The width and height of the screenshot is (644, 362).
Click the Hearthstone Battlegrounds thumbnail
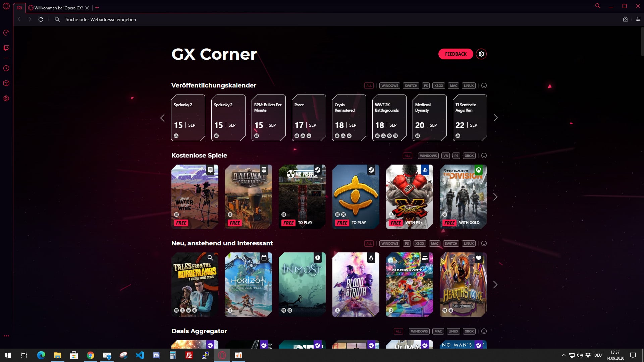click(463, 284)
